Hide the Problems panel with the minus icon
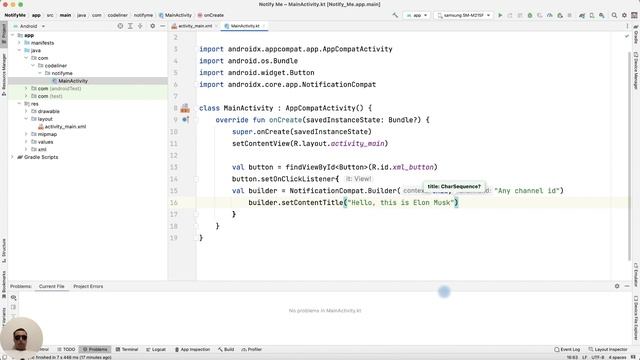This screenshot has width=640, height=360. [627, 286]
